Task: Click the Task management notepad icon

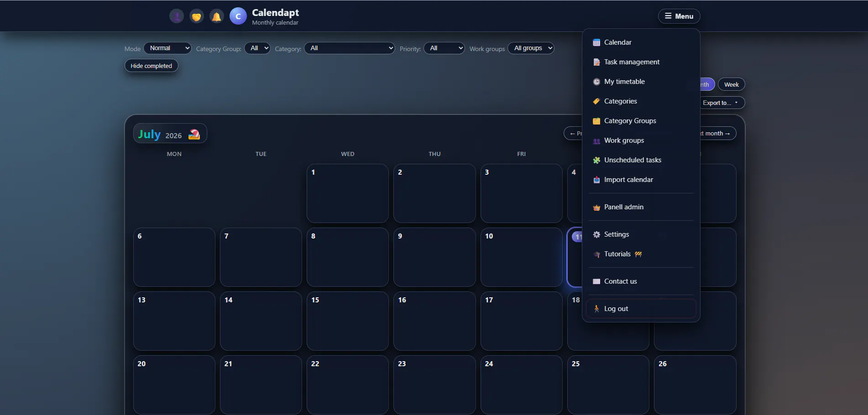Action: [596, 62]
